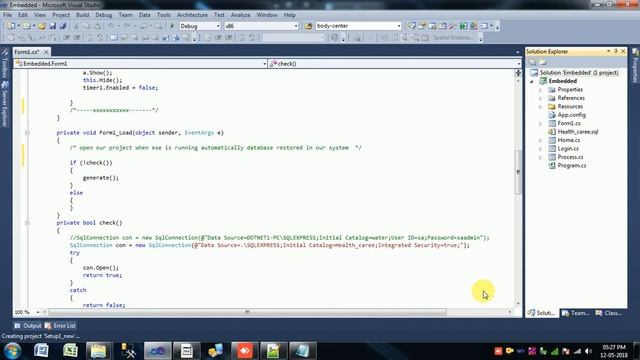
Task: Open the Build menu
Action: [x=82, y=15]
